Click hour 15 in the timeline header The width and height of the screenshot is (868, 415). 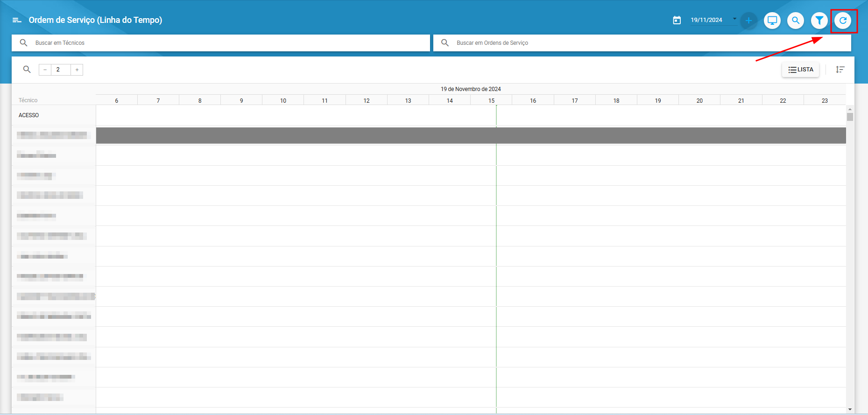pos(491,100)
